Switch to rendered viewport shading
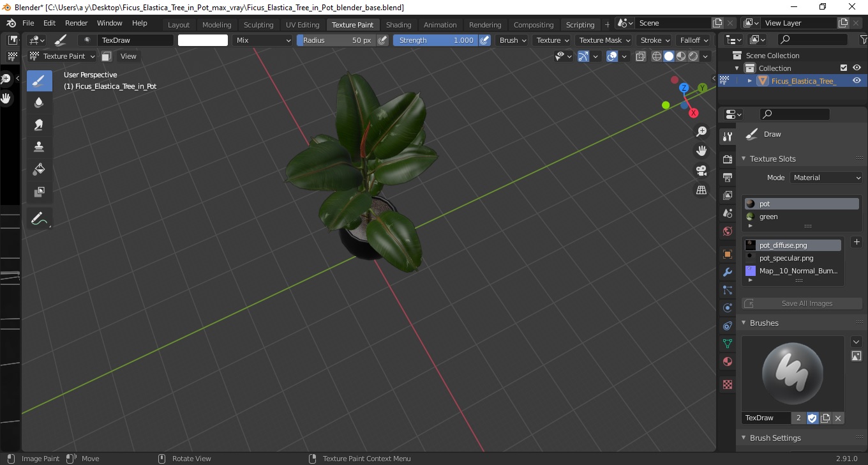The image size is (868, 465). tap(693, 56)
